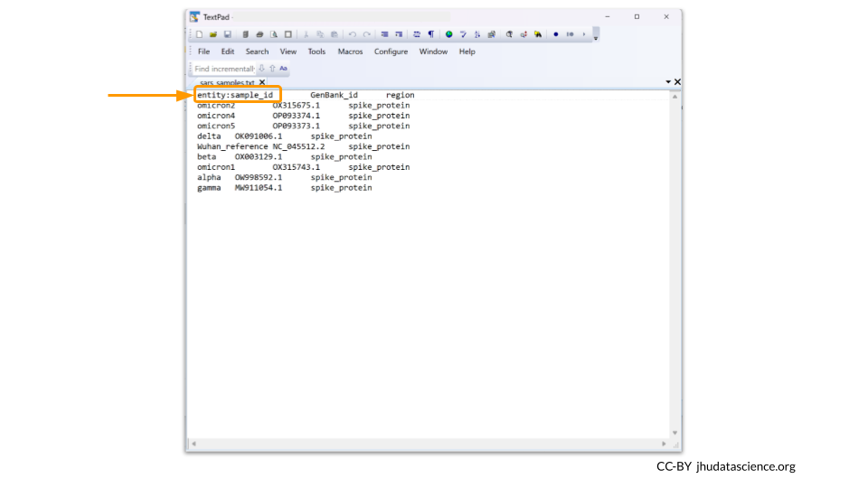The height and width of the screenshot is (488, 868).
Task: Click OX003129.1 in beta row
Action: (259, 157)
